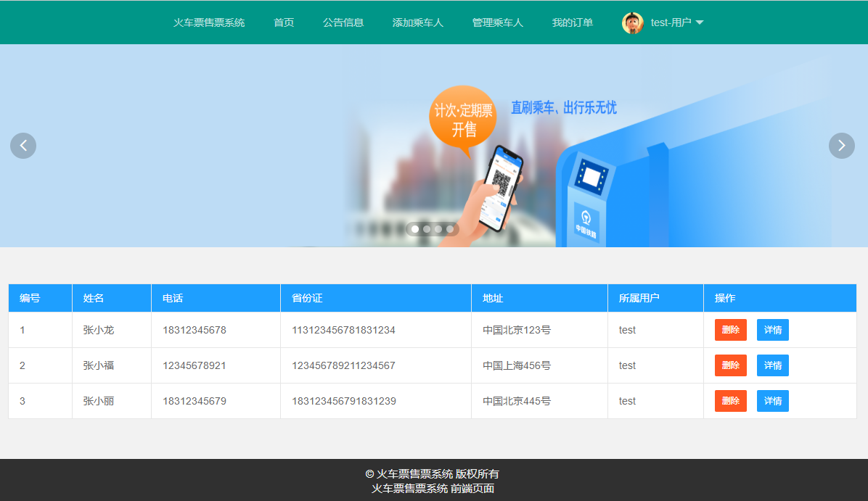Delete passenger 张小龙 using the 删除 button
Image resolution: width=868 pixels, height=501 pixels.
pyautogui.click(x=730, y=330)
